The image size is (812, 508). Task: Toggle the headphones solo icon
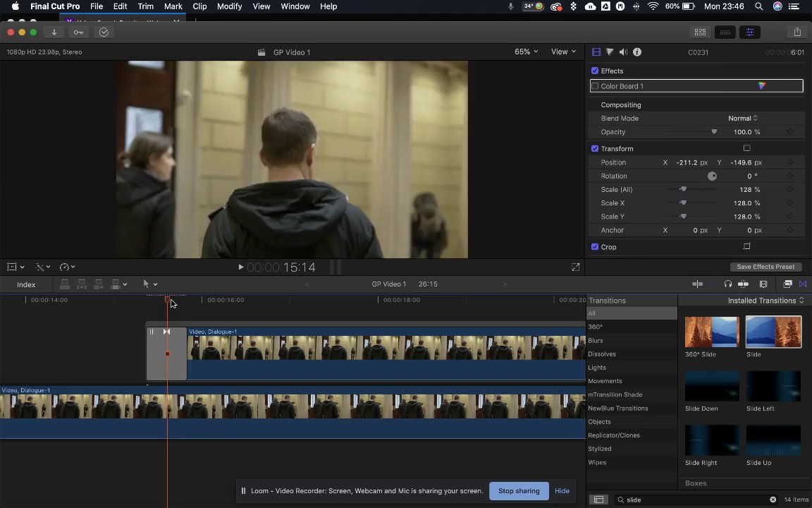point(727,284)
